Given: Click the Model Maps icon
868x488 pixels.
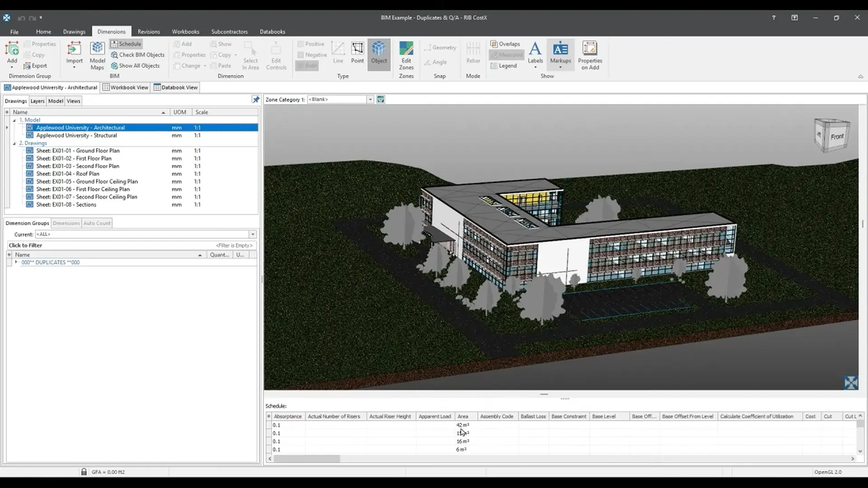Looking at the screenshot, I should point(97,55).
